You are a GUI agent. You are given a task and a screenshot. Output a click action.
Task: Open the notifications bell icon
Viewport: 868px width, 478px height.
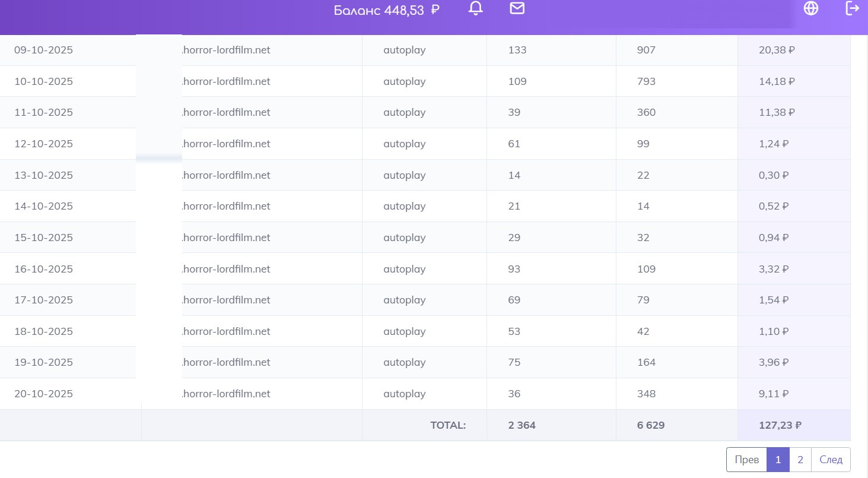pyautogui.click(x=476, y=8)
